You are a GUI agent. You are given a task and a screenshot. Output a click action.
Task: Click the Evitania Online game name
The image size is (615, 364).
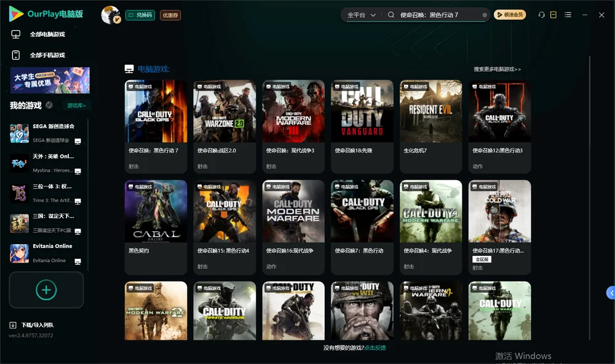point(52,247)
